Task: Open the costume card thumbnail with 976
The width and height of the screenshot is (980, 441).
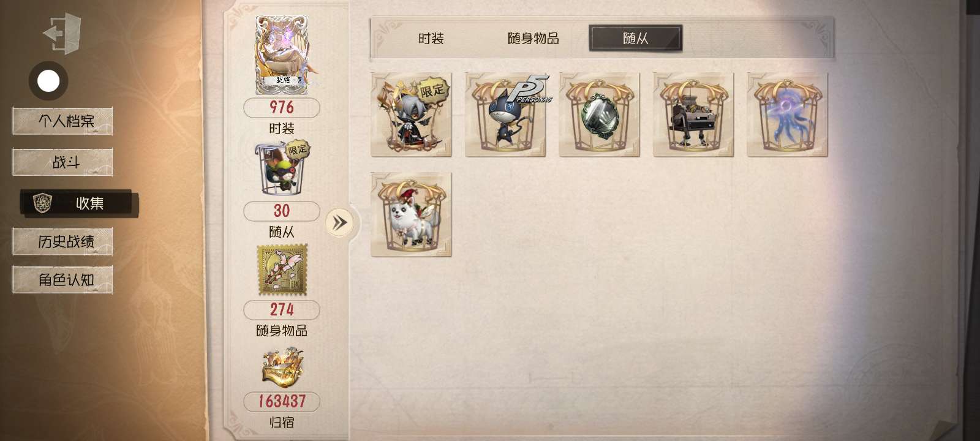Action: [282, 55]
